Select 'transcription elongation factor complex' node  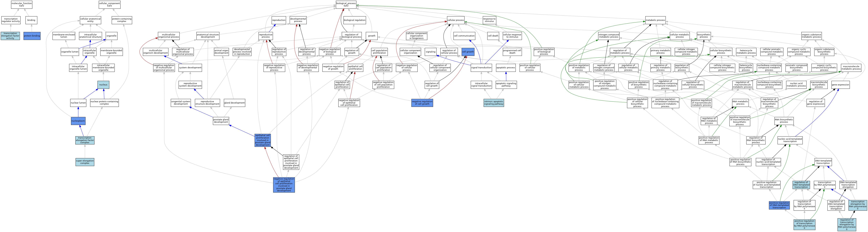click(x=85, y=140)
